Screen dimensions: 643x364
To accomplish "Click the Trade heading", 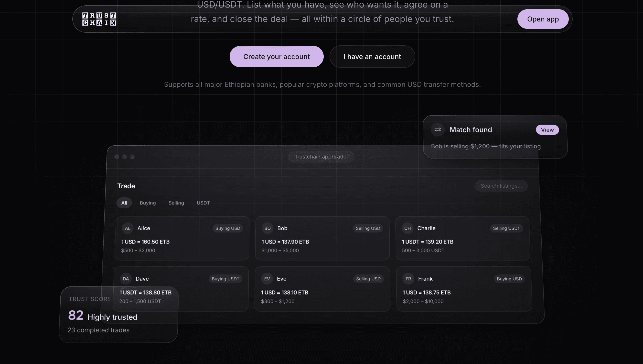I will tap(126, 186).
